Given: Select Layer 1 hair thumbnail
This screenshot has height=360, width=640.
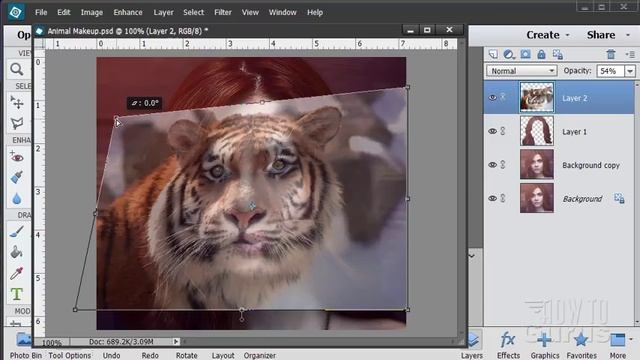Looking at the screenshot, I should pyautogui.click(x=537, y=131).
